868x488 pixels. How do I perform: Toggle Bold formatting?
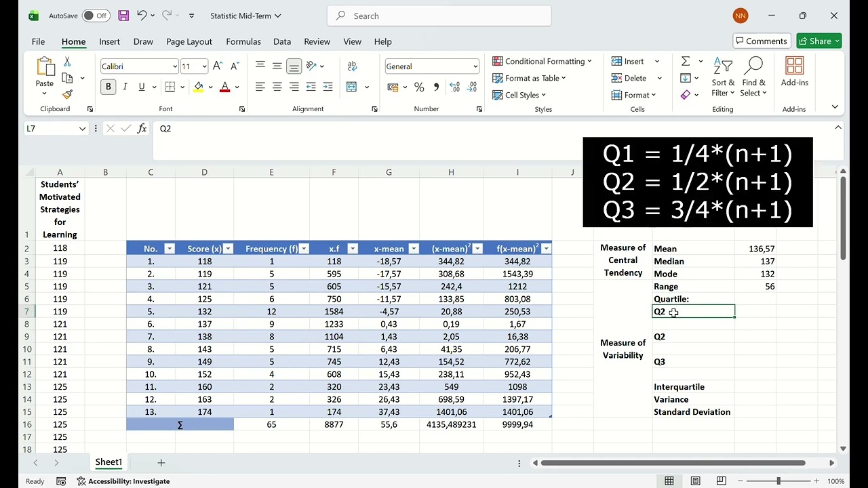click(x=108, y=87)
